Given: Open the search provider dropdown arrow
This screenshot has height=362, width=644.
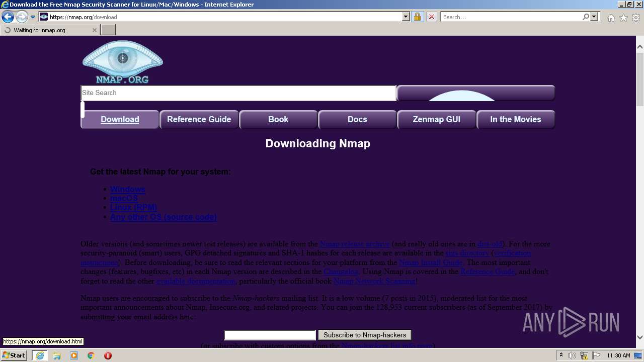Looking at the screenshot, I should pyautogui.click(x=595, y=17).
